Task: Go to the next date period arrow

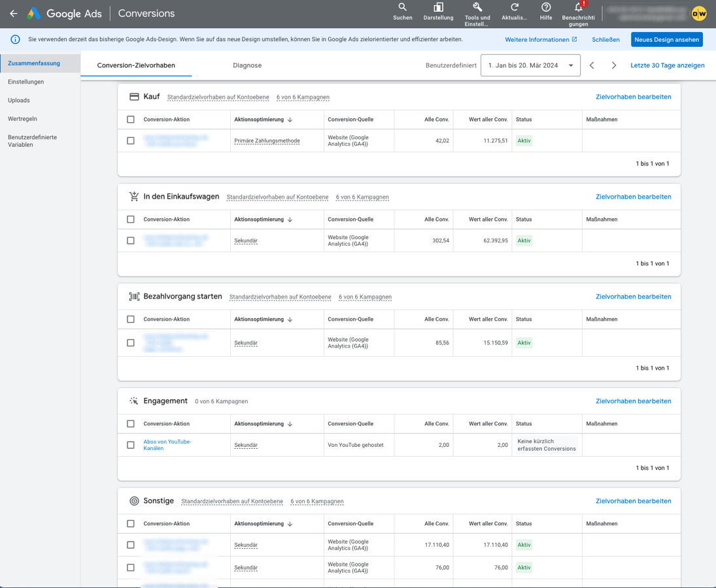Action: [x=613, y=65]
